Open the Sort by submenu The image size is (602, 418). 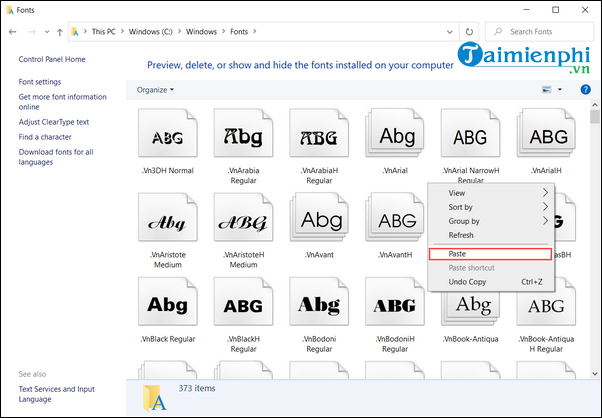491,207
